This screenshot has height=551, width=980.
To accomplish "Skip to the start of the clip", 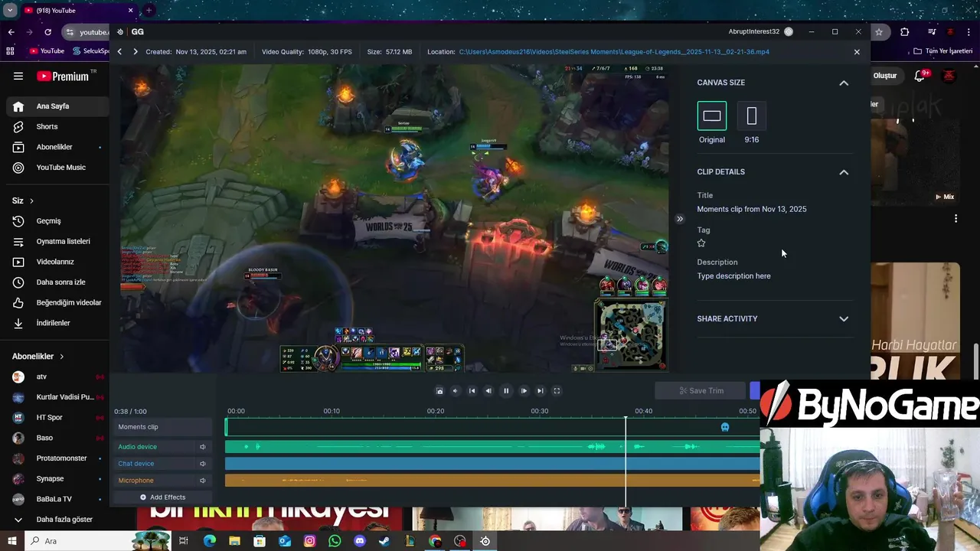I will (x=472, y=391).
